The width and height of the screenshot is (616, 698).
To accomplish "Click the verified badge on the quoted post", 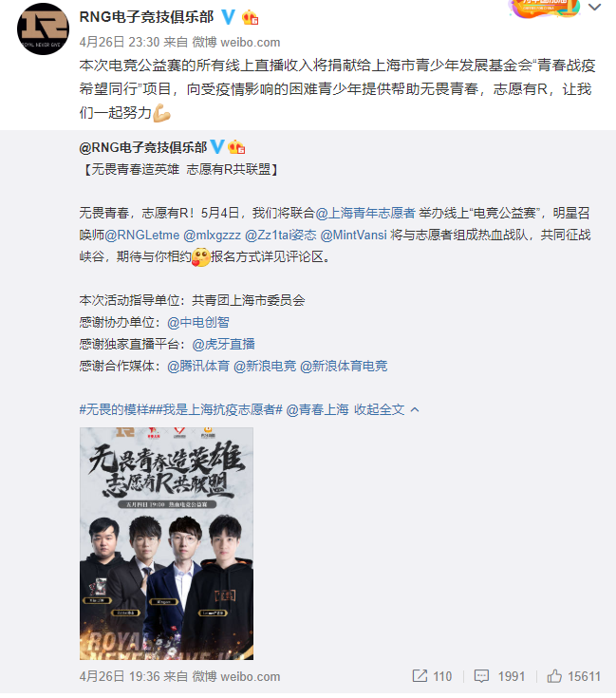I will point(217,147).
